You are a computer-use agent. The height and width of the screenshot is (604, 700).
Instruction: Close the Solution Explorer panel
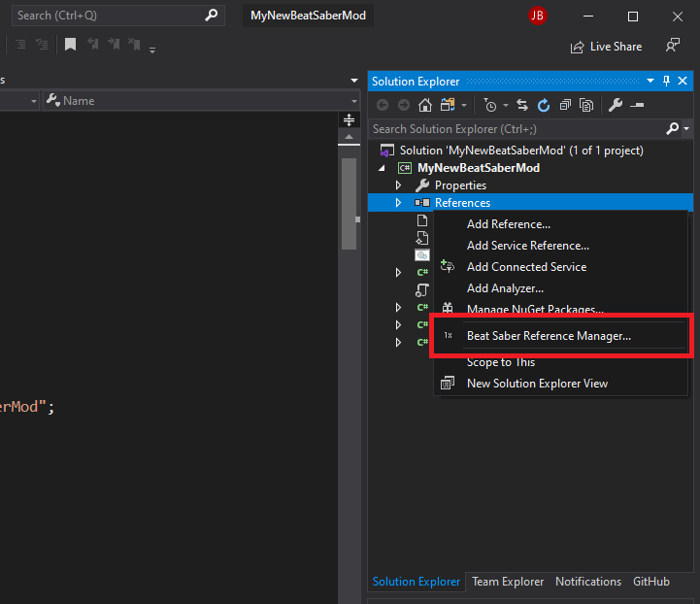pyautogui.click(x=683, y=81)
